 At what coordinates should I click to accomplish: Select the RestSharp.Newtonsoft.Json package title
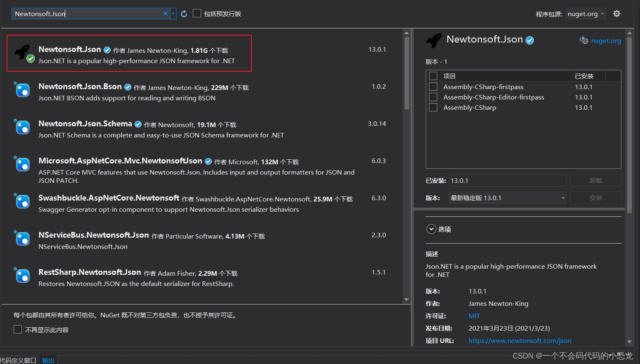click(x=90, y=272)
